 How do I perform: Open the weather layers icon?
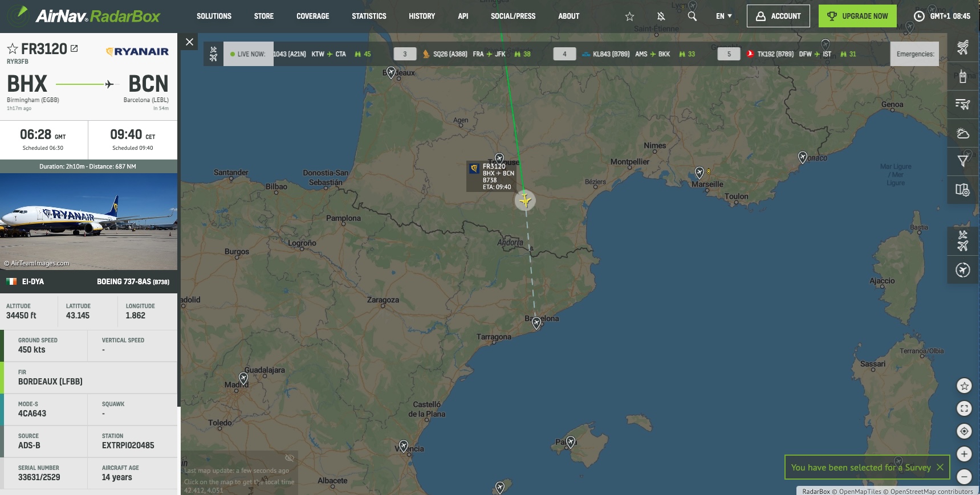click(x=963, y=133)
